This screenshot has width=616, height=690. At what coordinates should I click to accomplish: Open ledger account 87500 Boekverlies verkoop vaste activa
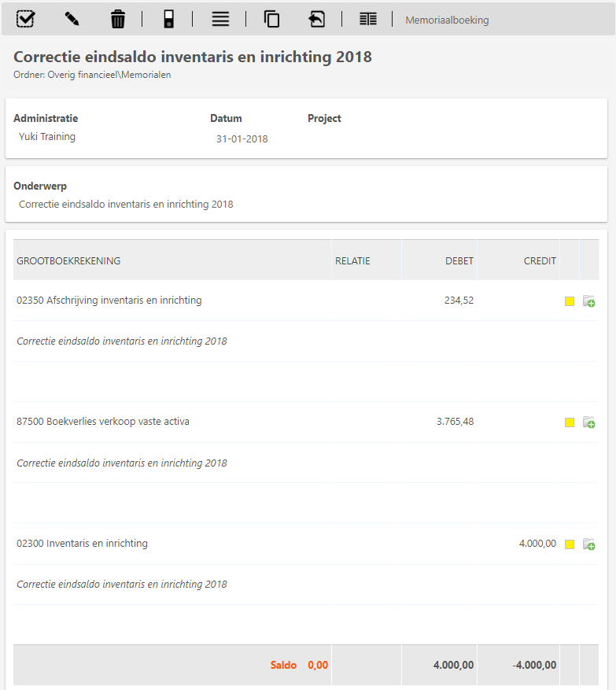coord(103,421)
